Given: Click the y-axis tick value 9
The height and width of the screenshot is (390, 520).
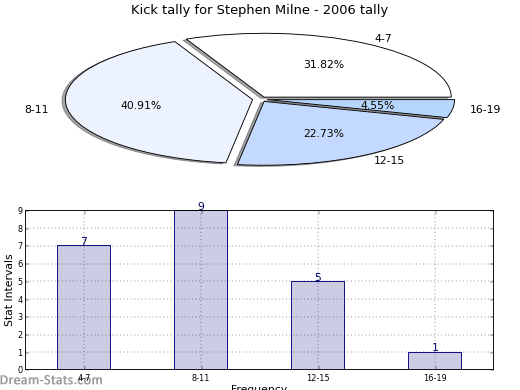Looking at the screenshot, I should 21,211.
